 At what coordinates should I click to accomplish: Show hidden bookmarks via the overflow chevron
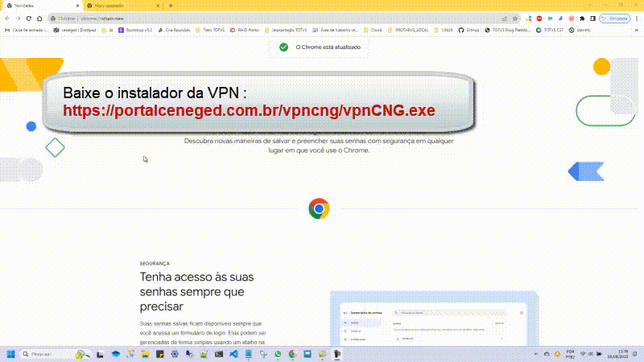pos(637,30)
